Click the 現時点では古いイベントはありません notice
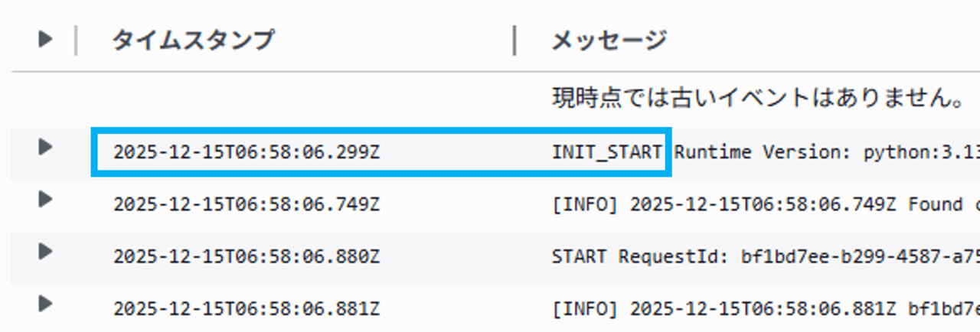This screenshot has height=332, width=980. tap(756, 98)
